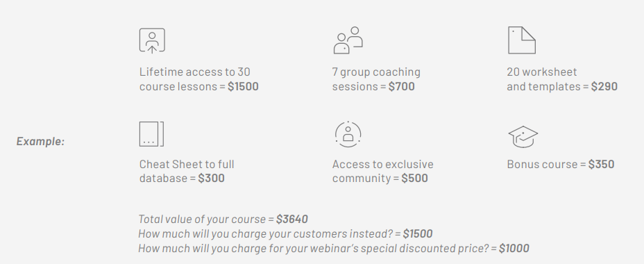644x264 pixels.
Task: Click the exclusive community circle icon
Action: [348, 133]
